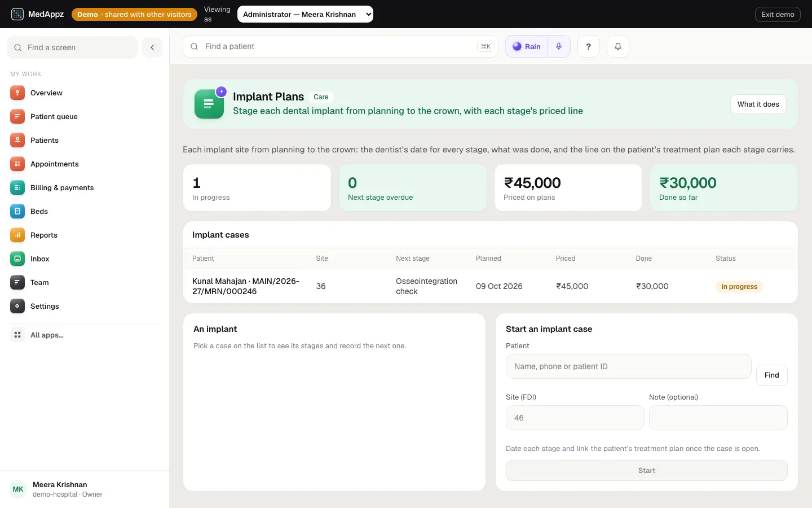Open the Inbox icon
Viewport: 812px width, 508px height.
point(17,259)
